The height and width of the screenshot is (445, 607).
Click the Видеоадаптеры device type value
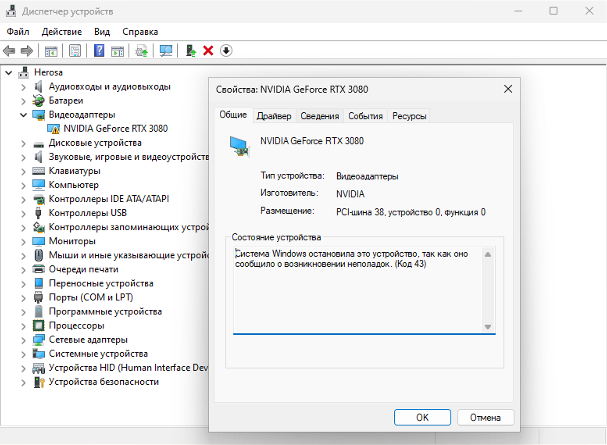pyautogui.click(x=367, y=176)
